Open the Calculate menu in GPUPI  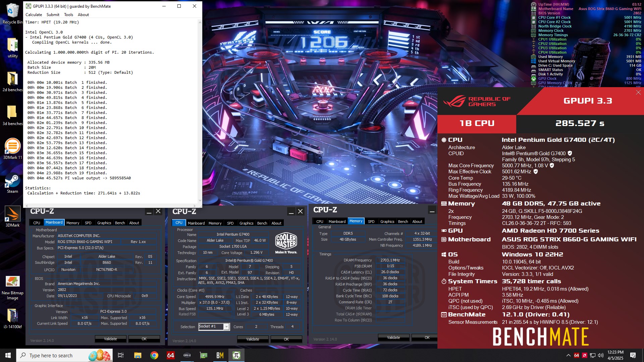34,15
